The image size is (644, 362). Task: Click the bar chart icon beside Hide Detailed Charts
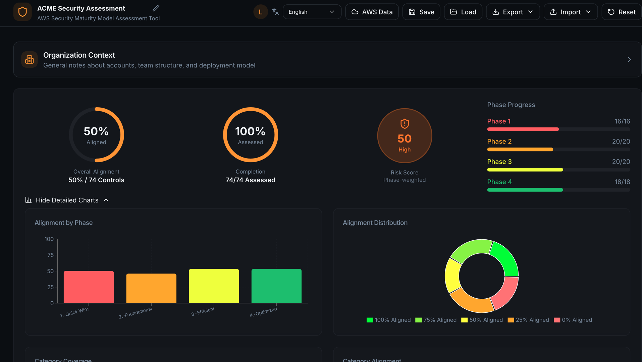[x=29, y=200]
